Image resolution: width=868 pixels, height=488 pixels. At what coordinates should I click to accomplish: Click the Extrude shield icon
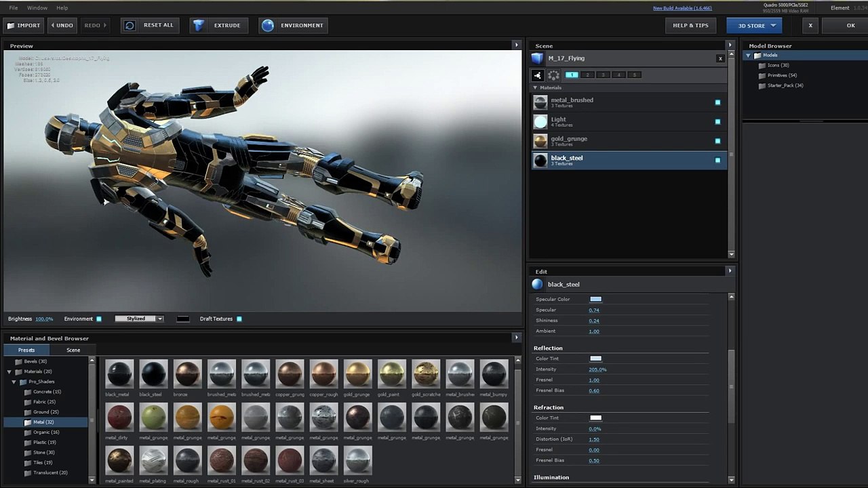coord(199,26)
